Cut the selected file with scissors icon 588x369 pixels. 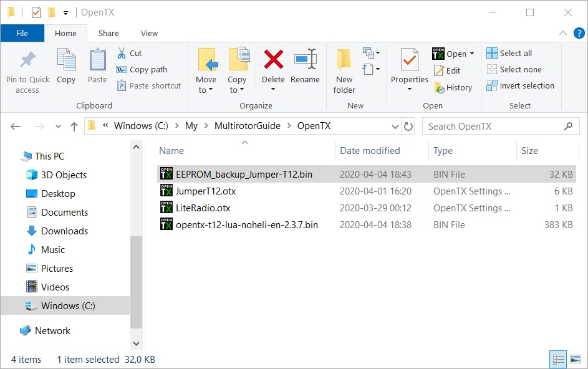(122, 53)
